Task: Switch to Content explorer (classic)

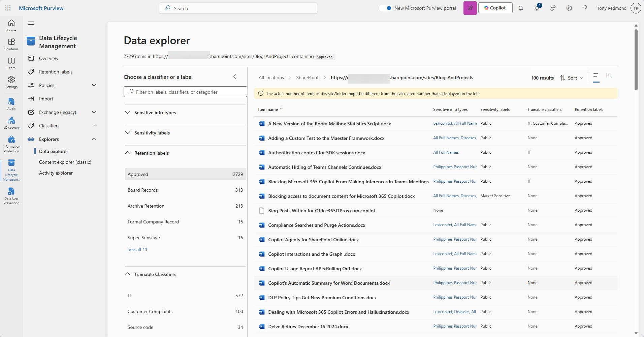Action: pyautogui.click(x=65, y=162)
